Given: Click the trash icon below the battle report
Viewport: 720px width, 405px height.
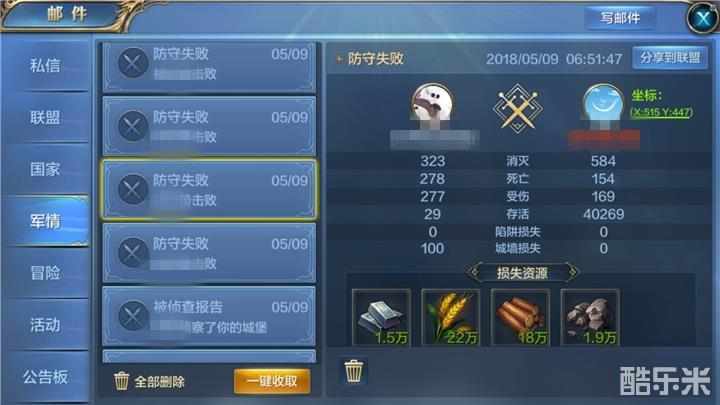Looking at the screenshot, I should coord(354,371).
